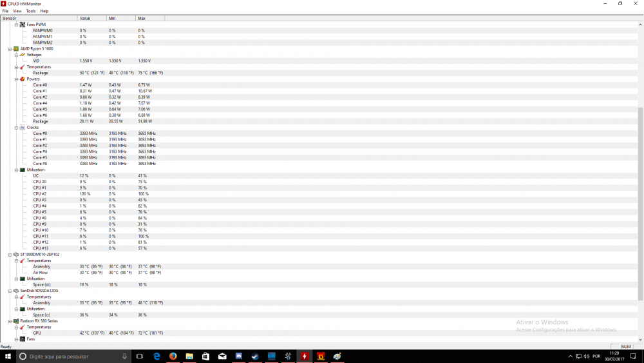Collapse the Clocks group
The width and height of the screenshot is (644, 363).
pyautogui.click(x=17, y=128)
